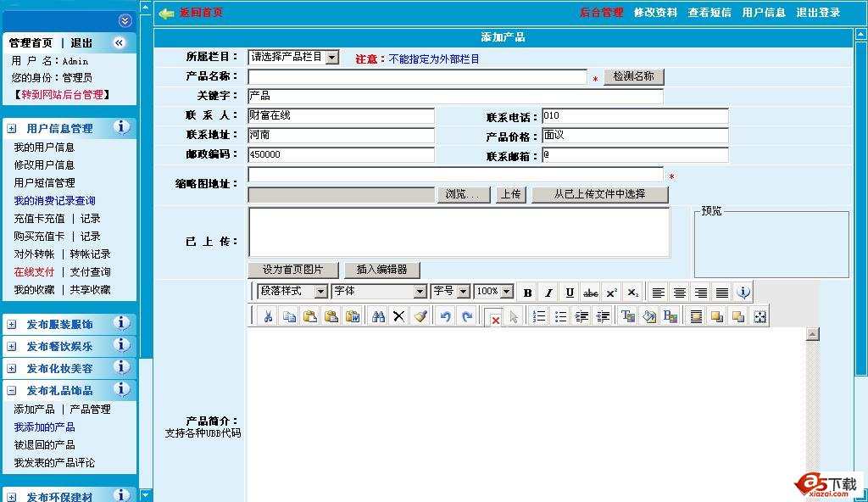This screenshot has height=502, width=868.
Task: Choose font color with the T color icon
Action: point(628,316)
